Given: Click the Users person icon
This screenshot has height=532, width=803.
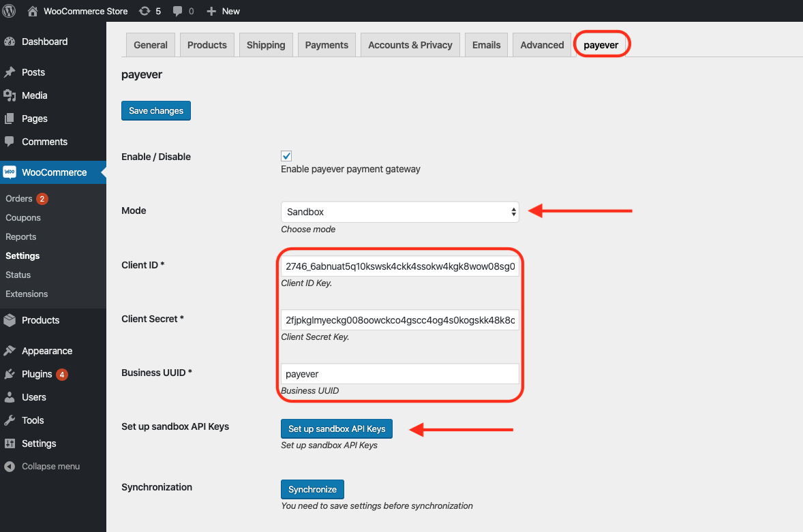Looking at the screenshot, I should pyautogui.click(x=10, y=397).
